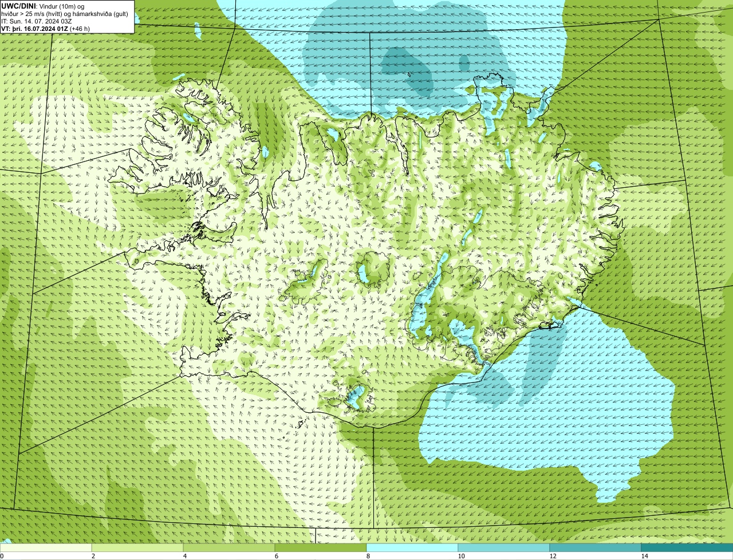Click the "UWC/DINI: Vindur (10m) og" title line
Viewport: 733px width, 560px height.
click(x=43, y=6)
